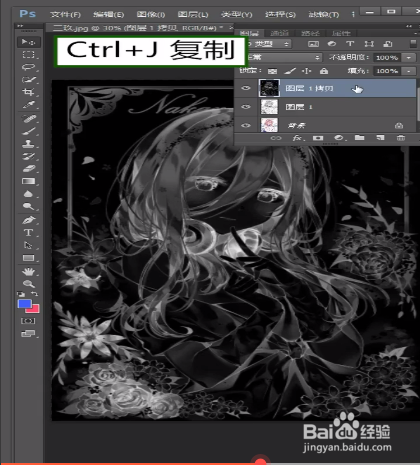Filter for type layers
The height and width of the screenshot is (465, 420).
[x=350, y=44]
